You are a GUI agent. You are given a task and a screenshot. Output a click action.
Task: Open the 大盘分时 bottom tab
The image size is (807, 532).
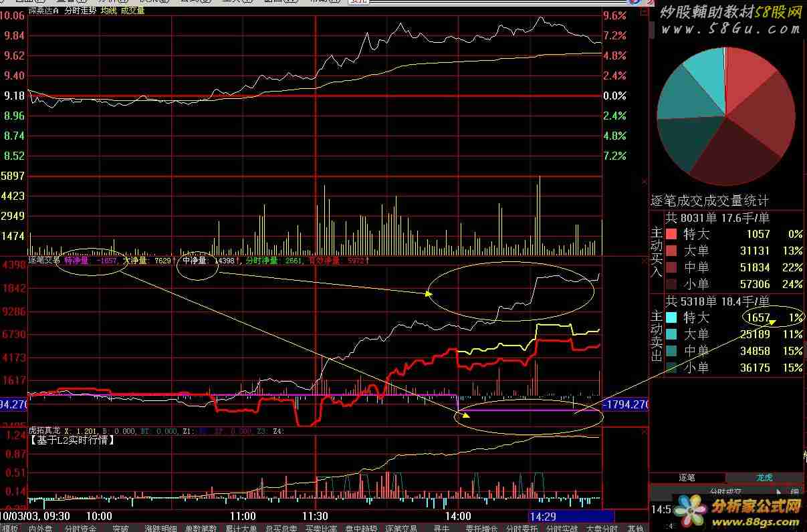point(602,528)
